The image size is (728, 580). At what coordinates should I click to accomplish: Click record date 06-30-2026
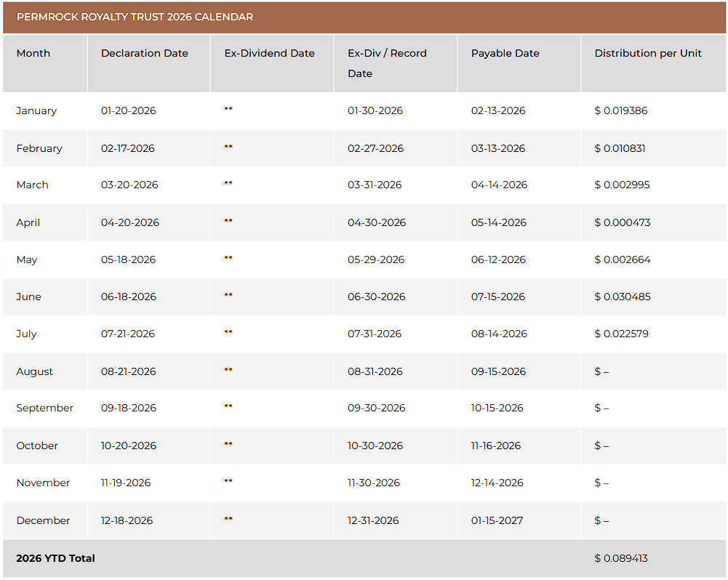[x=377, y=297]
